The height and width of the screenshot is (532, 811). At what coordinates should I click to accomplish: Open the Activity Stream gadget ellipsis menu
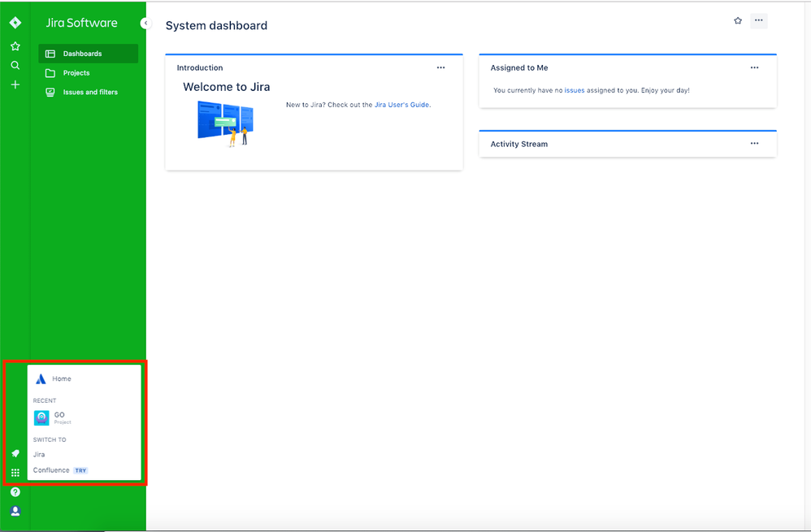click(755, 143)
